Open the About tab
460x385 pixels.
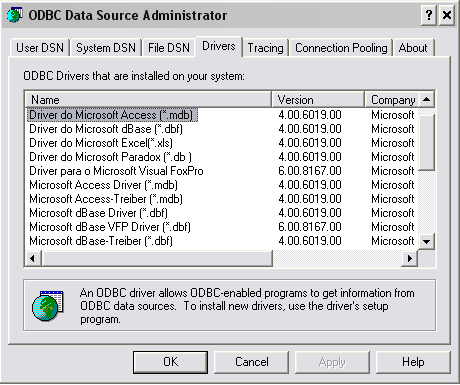point(413,48)
